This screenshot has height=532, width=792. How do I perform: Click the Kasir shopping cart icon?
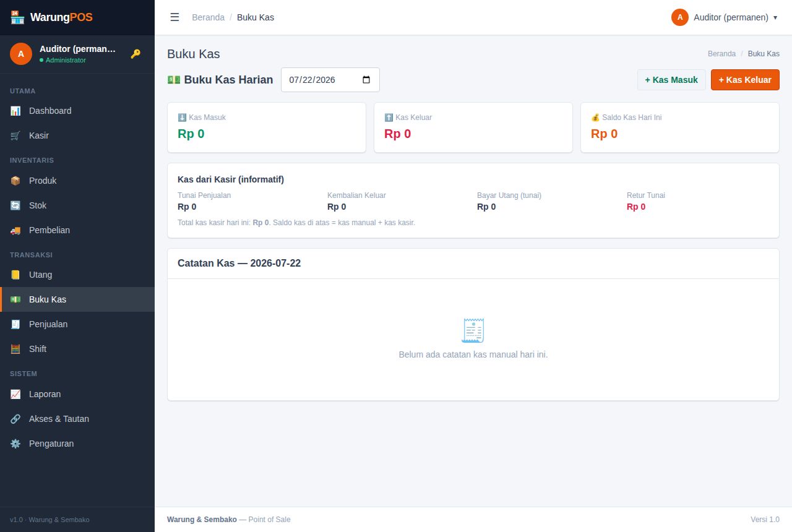coord(15,135)
